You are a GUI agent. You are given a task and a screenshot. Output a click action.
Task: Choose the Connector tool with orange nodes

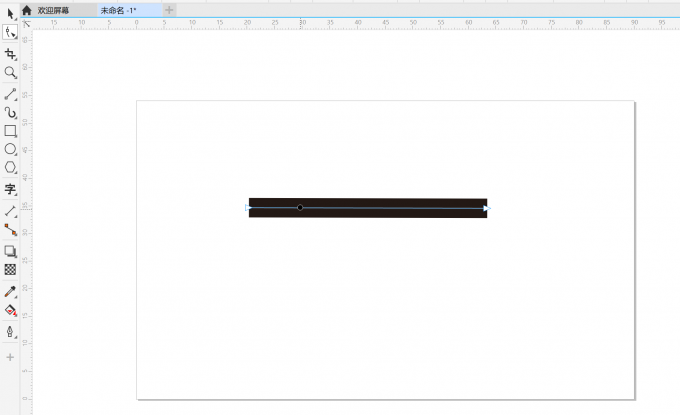(x=10, y=230)
